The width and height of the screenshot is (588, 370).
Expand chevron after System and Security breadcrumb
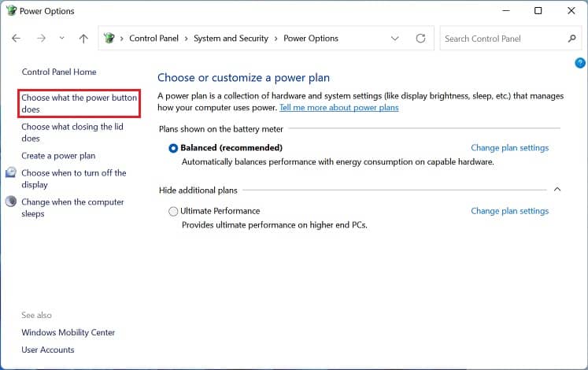pyautogui.click(x=276, y=39)
